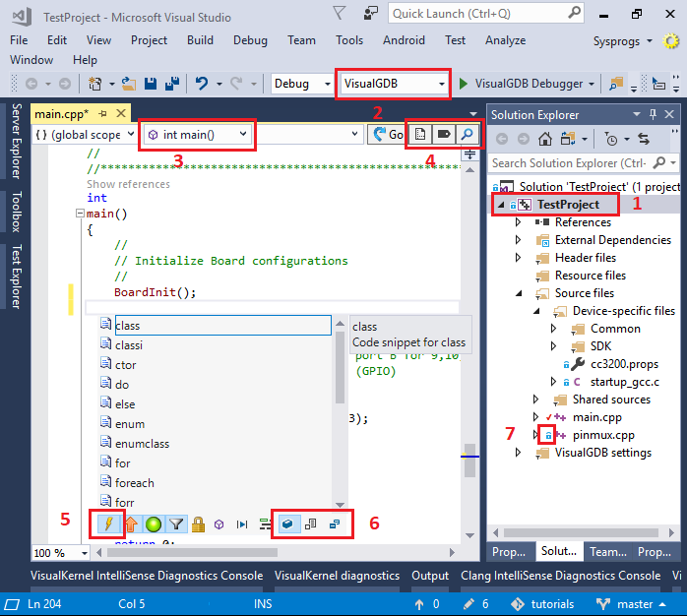The width and height of the screenshot is (687, 616).
Task: Open the Analyze menu
Action: (x=505, y=40)
